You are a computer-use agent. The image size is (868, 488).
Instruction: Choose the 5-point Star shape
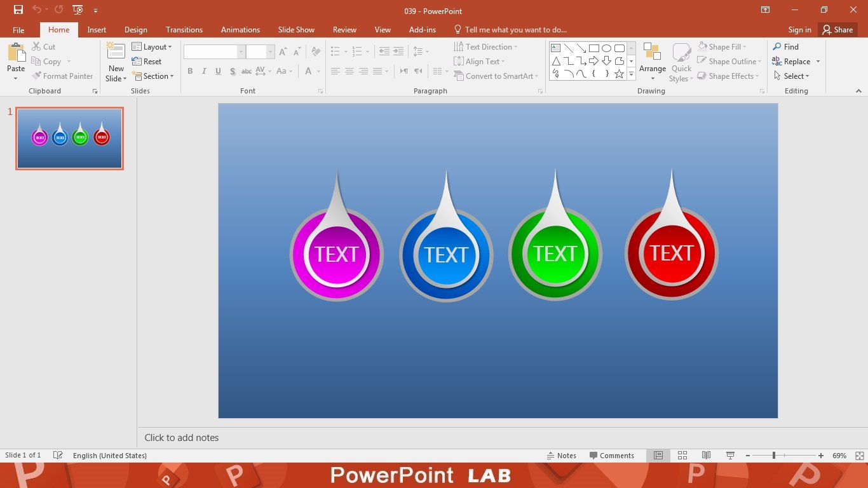point(619,74)
